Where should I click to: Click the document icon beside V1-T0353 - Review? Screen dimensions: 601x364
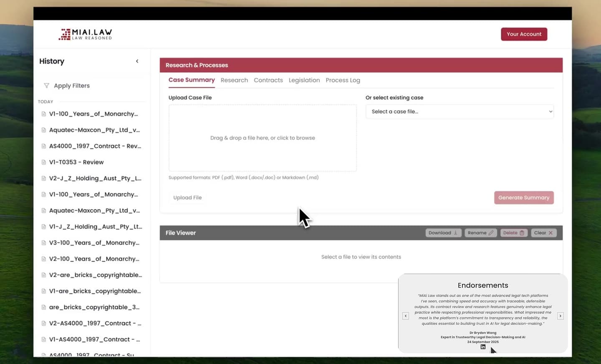[43, 162]
